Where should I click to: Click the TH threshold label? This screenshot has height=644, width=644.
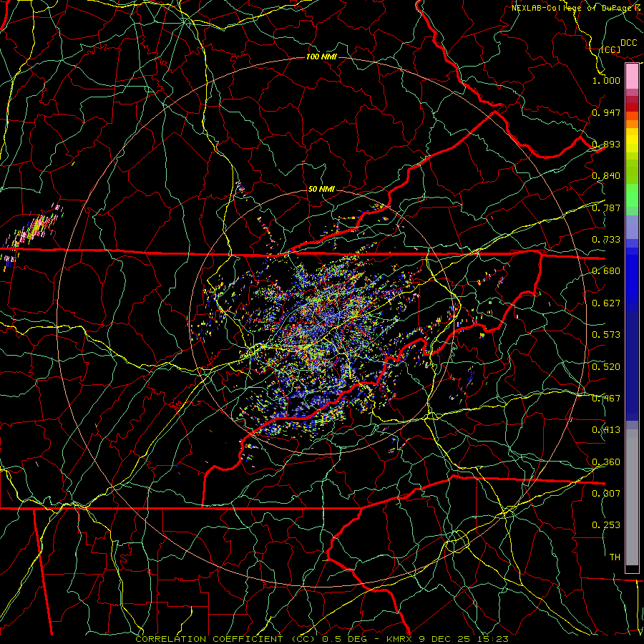pos(615,557)
